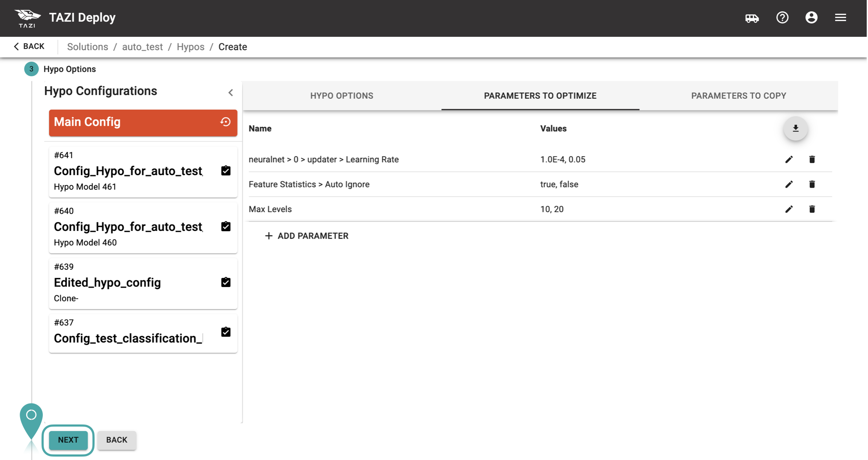Open the help question mark icon
The width and height of the screenshot is (868, 460).
point(782,18)
